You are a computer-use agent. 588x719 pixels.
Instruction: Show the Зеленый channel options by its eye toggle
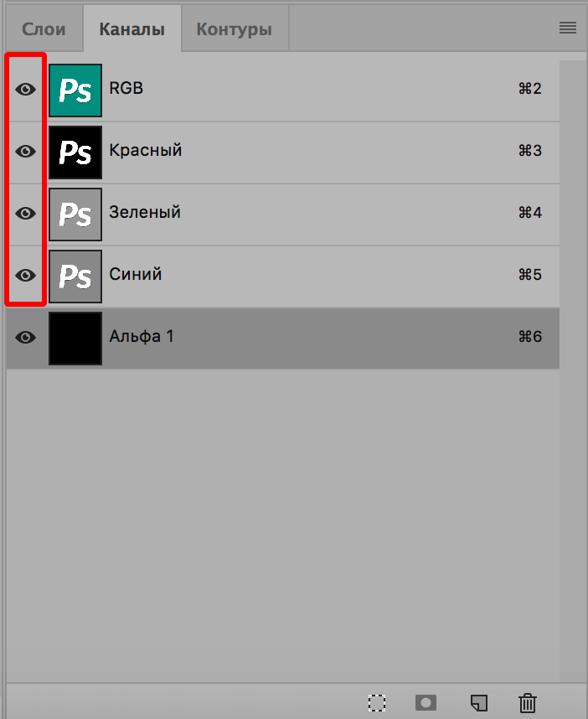coord(25,214)
